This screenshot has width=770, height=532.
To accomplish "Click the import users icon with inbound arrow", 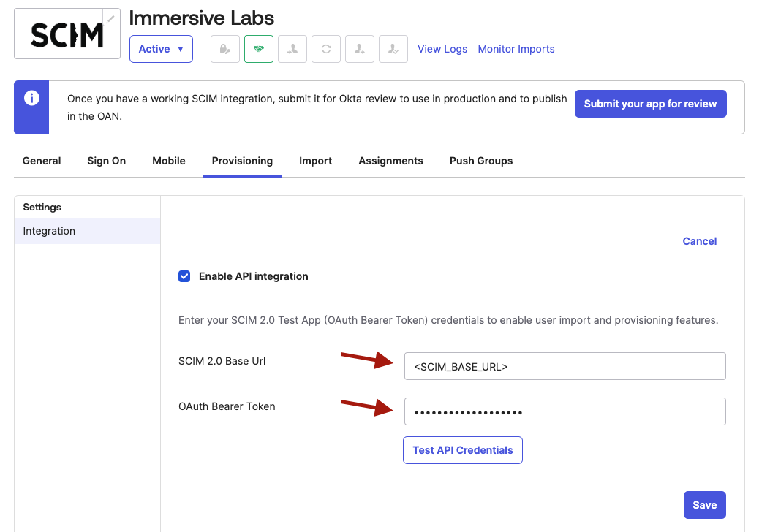I will pos(292,49).
